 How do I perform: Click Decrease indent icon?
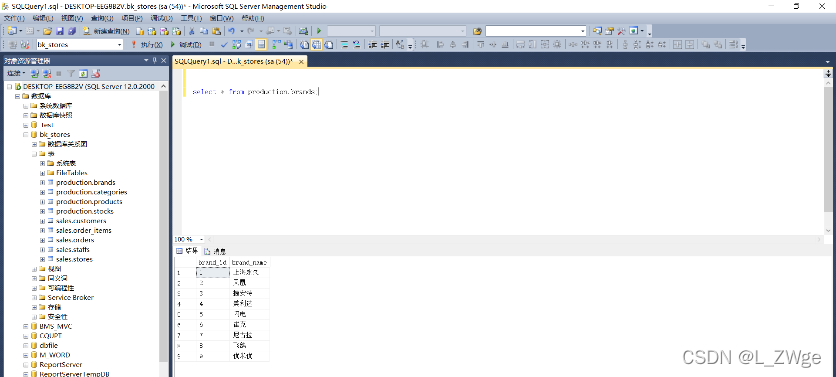[372, 45]
